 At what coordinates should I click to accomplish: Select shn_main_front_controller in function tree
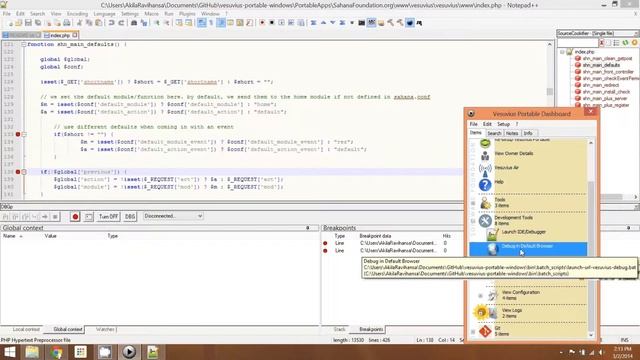click(x=608, y=72)
